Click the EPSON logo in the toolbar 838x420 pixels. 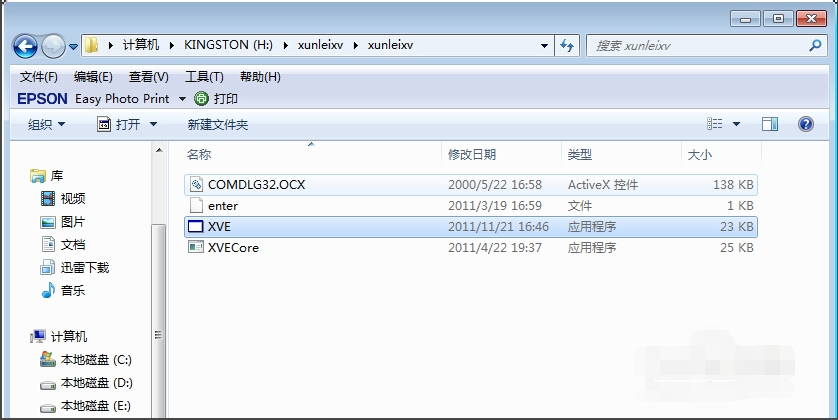[x=42, y=99]
